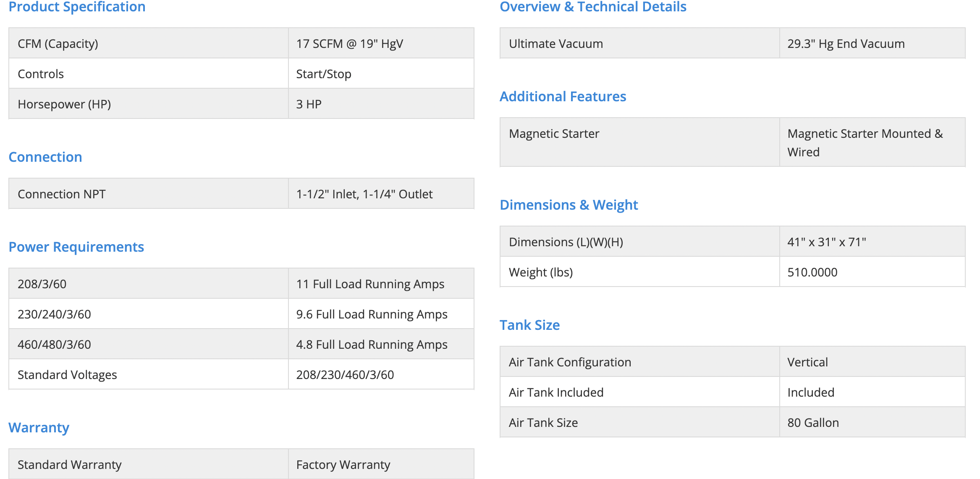Screen dimensions: 980x479
Task: Click the Additional Features heading
Action: tap(563, 96)
